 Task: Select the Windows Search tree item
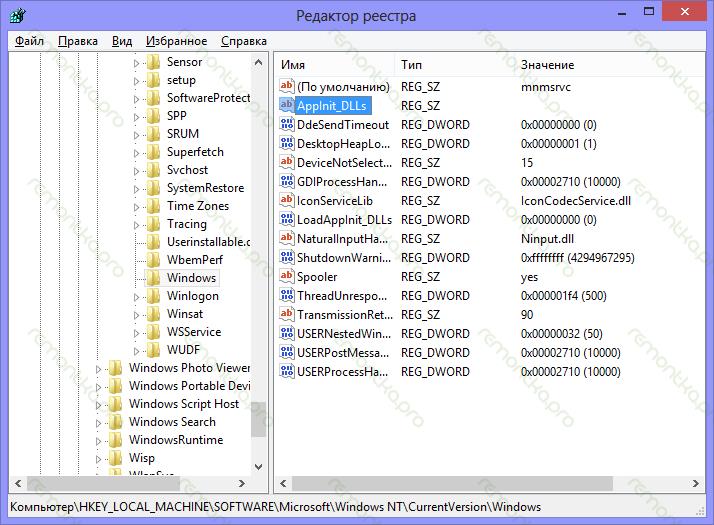172,422
